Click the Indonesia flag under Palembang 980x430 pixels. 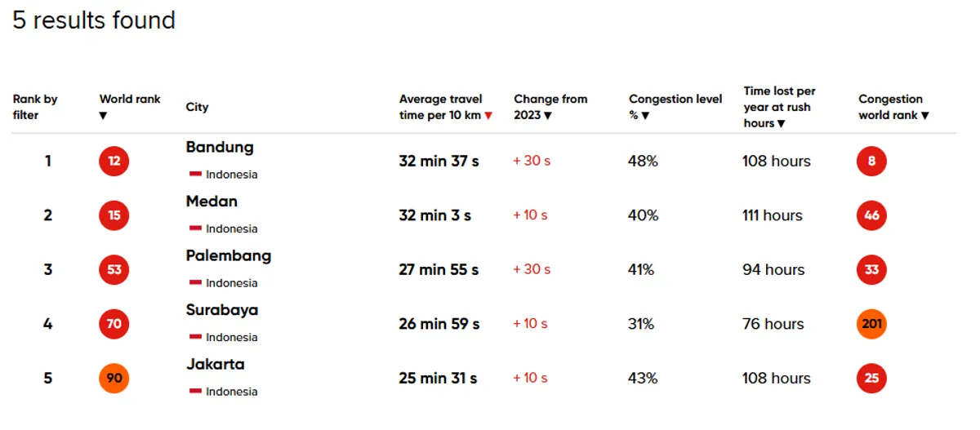pyautogui.click(x=195, y=283)
